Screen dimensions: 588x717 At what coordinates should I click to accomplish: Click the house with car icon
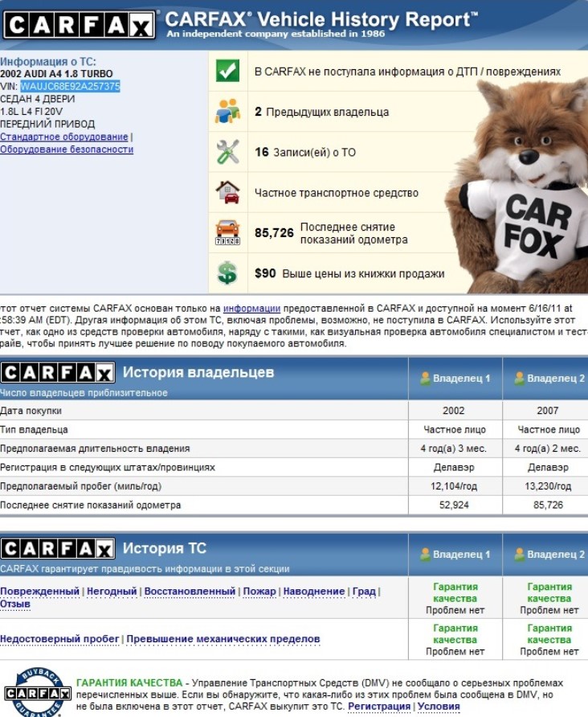pos(227,192)
